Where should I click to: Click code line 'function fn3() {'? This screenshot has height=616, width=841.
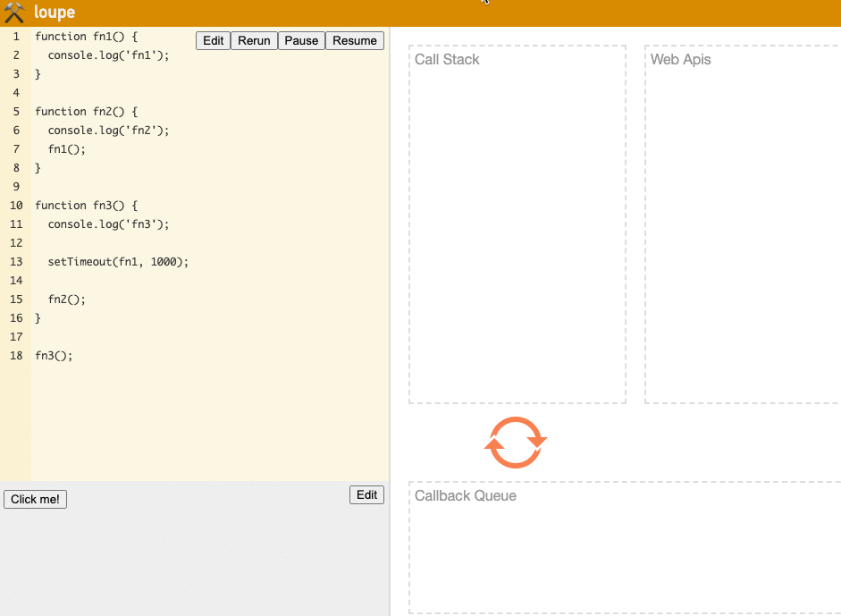click(x=87, y=206)
